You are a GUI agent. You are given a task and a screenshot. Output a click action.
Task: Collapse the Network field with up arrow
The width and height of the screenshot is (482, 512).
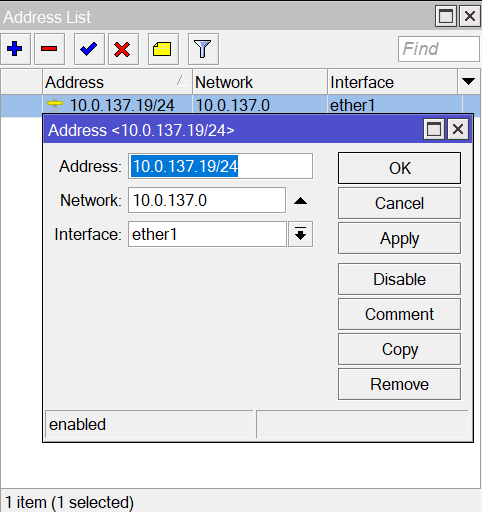tap(300, 201)
